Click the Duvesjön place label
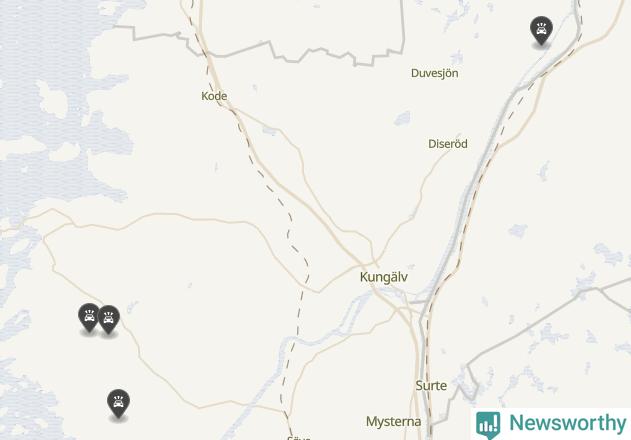Viewport: 631px width, 440px height. click(434, 73)
